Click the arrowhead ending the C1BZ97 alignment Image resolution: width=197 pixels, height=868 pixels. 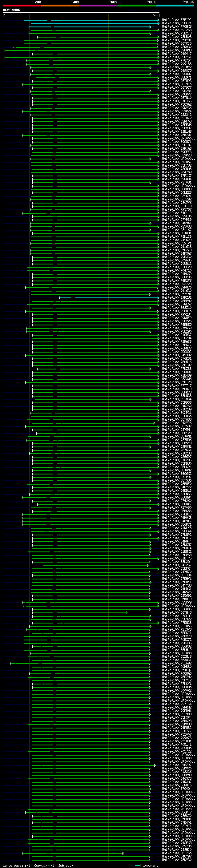click(x=155, y=765)
